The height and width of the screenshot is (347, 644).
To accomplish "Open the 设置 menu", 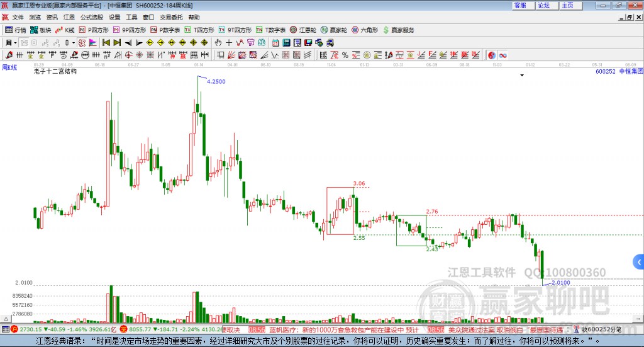I will (114, 17).
